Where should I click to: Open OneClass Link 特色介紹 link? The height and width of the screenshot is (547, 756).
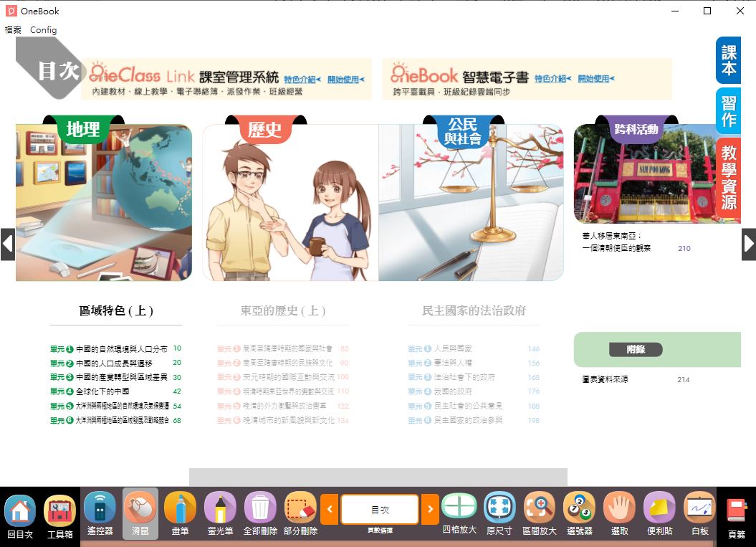click(x=302, y=79)
